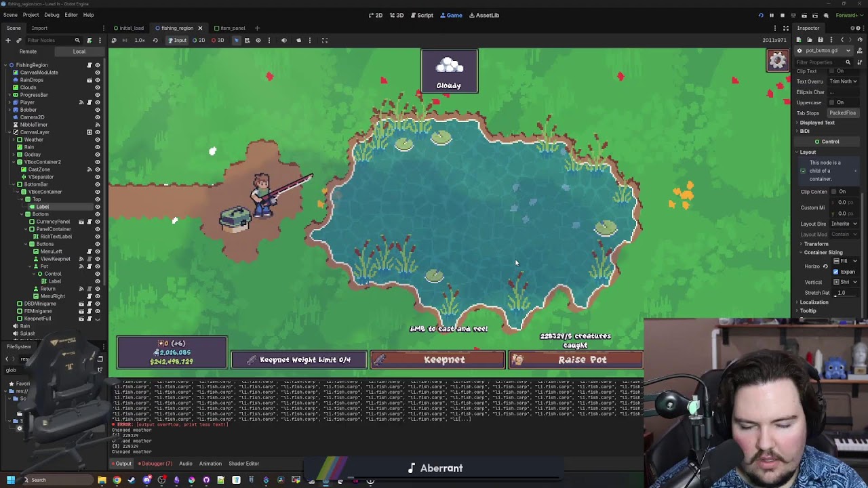
Task: Switch to the 2D workspace
Action: tap(376, 15)
